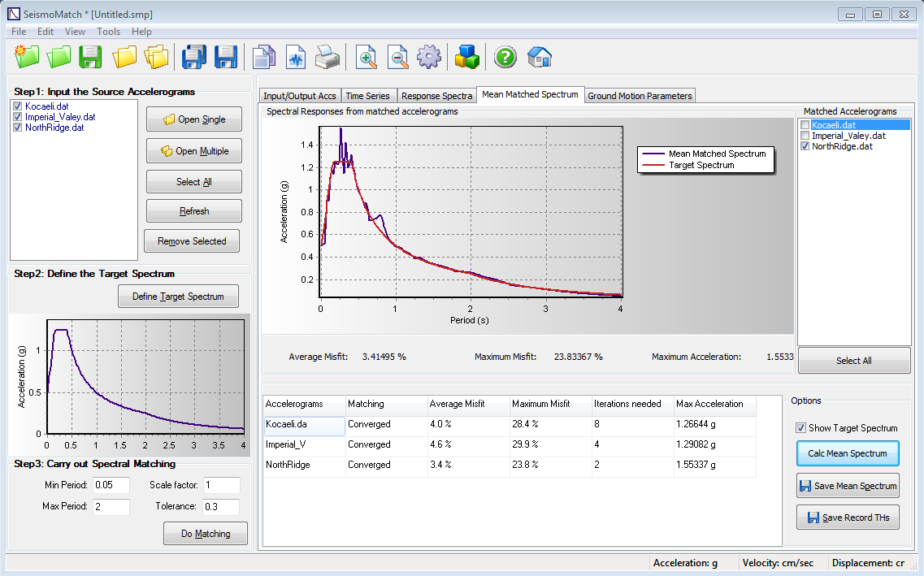Switch to the Ground Motion Parameters tab

(x=640, y=96)
